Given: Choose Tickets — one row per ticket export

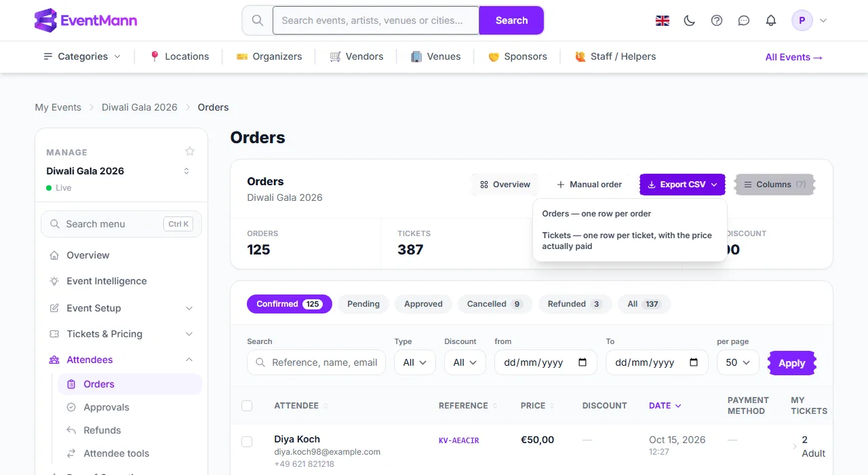Looking at the screenshot, I should pos(629,241).
